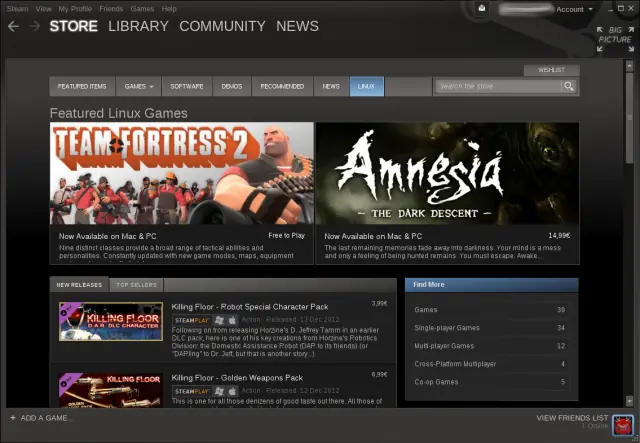Click the plus icon beside Add a Game
The width and height of the screenshot is (640, 443).
click(x=13, y=418)
